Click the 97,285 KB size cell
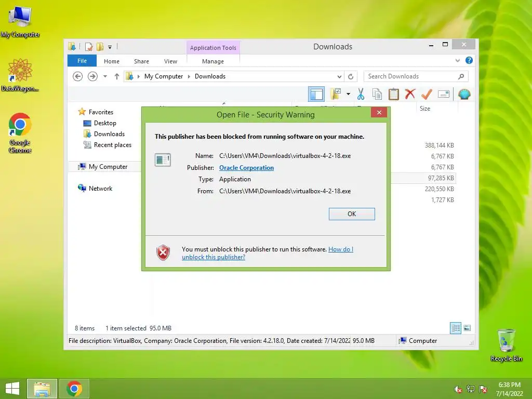532x399 pixels. pyautogui.click(x=441, y=178)
